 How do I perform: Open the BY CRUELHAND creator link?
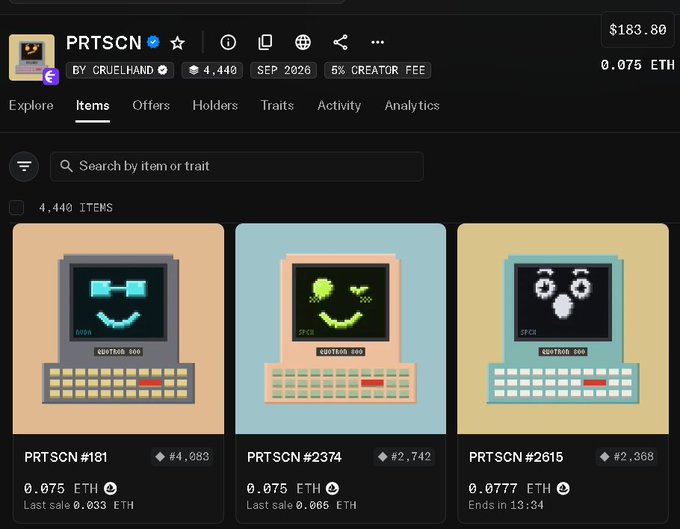[x=120, y=70]
